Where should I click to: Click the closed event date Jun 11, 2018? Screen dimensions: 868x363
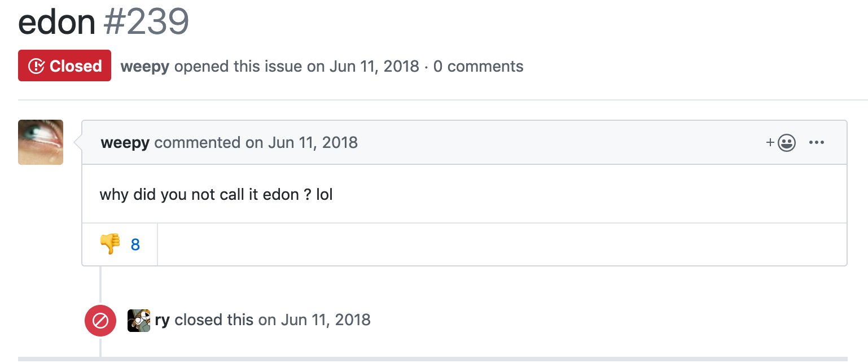(x=326, y=320)
